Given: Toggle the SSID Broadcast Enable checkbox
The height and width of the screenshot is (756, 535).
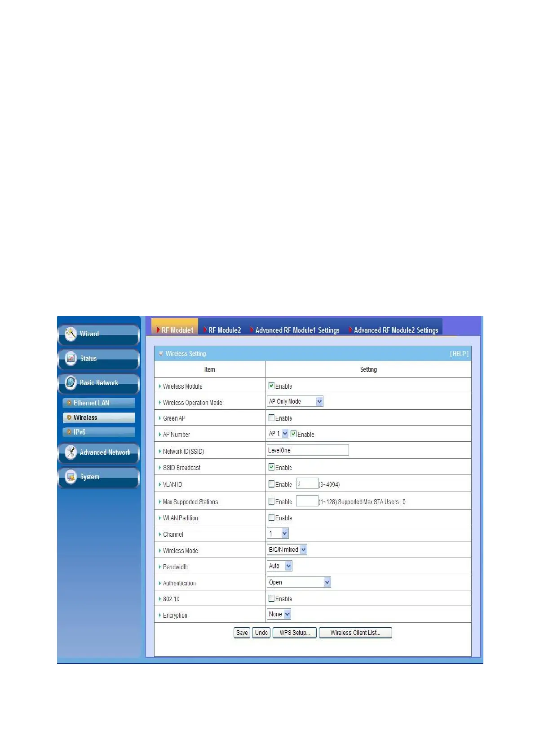Looking at the screenshot, I should point(271,467).
